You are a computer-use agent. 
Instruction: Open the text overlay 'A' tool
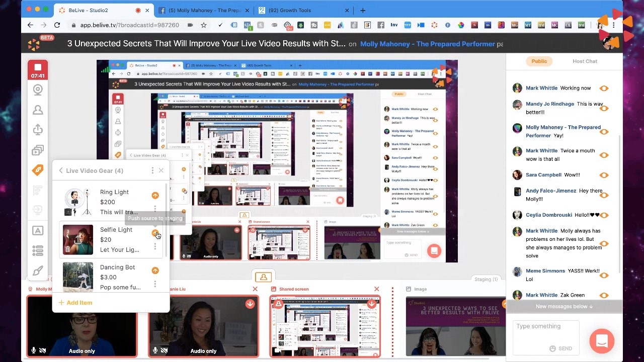click(x=38, y=231)
